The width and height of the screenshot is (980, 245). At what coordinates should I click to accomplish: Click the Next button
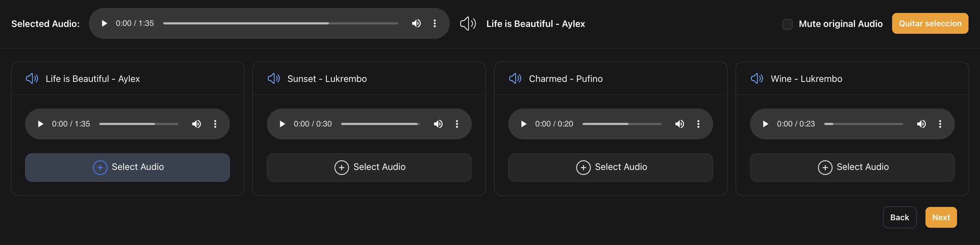(x=941, y=217)
